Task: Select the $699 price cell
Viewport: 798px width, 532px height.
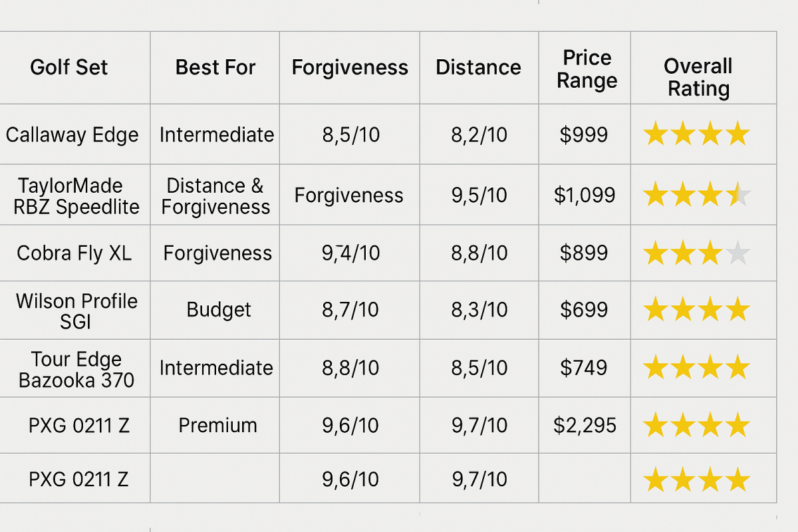Action: [584, 310]
